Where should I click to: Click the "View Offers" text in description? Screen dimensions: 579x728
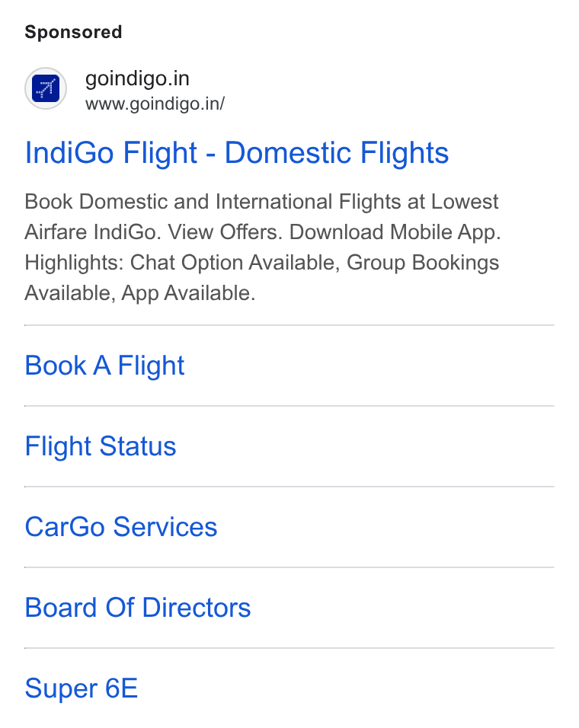tap(226, 232)
